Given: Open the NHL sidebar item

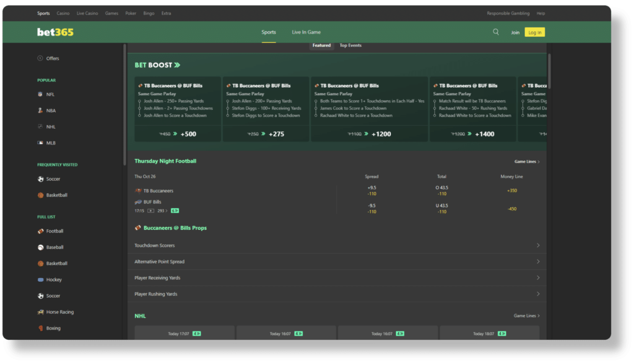Looking at the screenshot, I should 50,126.
